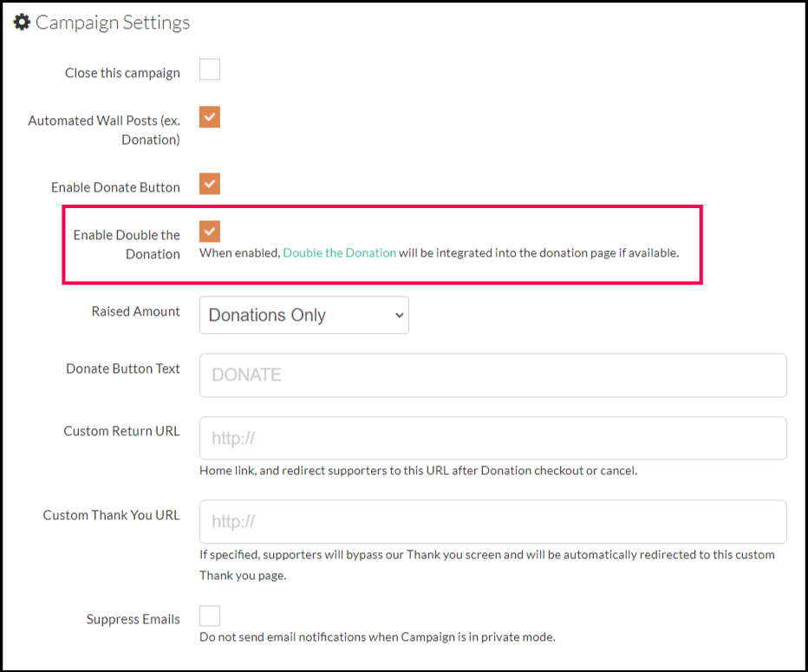
Task: Toggle the Enable Double the Donation checkbox
Action: tap(210, 231)
